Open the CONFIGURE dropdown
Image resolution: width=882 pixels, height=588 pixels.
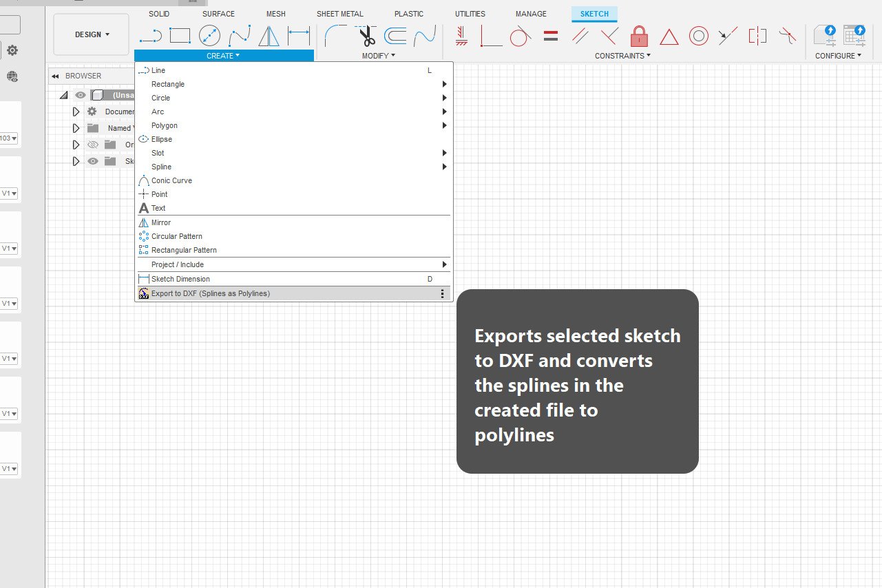[x=838, y=56]
